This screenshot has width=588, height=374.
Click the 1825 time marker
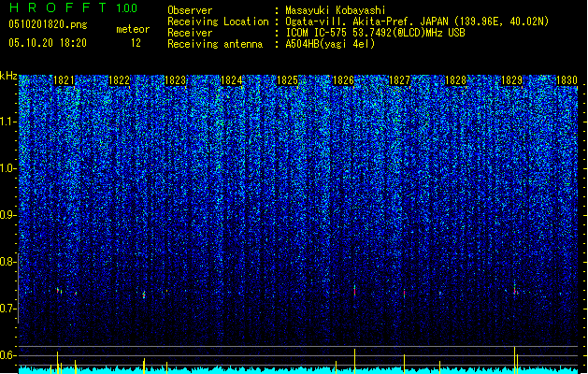click(x=287, y=80)
